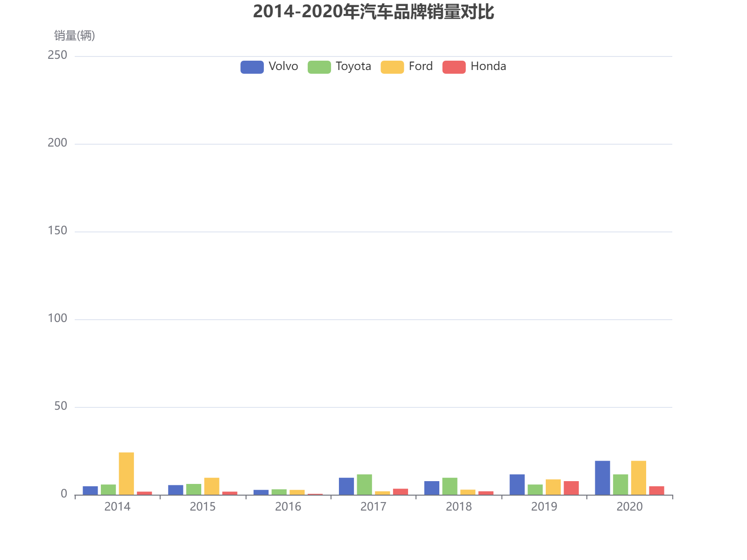
Task: Click the blue Volvo bar for 2018
Action: [430, 488]
